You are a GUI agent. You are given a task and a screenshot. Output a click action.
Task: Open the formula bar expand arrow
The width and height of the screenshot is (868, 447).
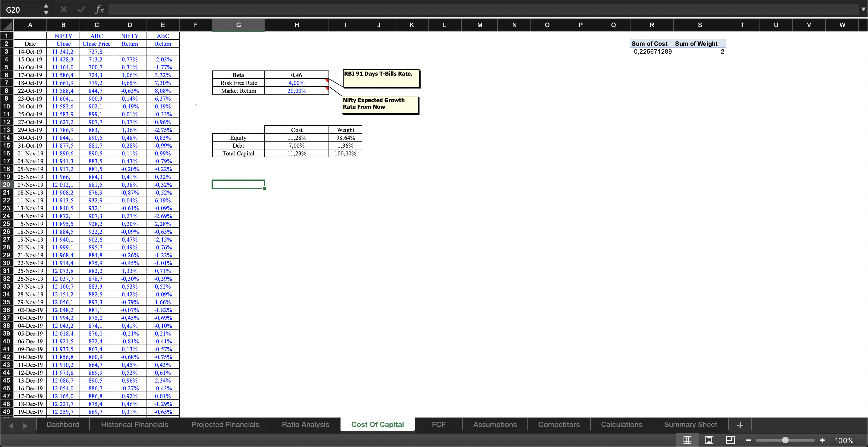pyautogui.click(x=863, y=9)
